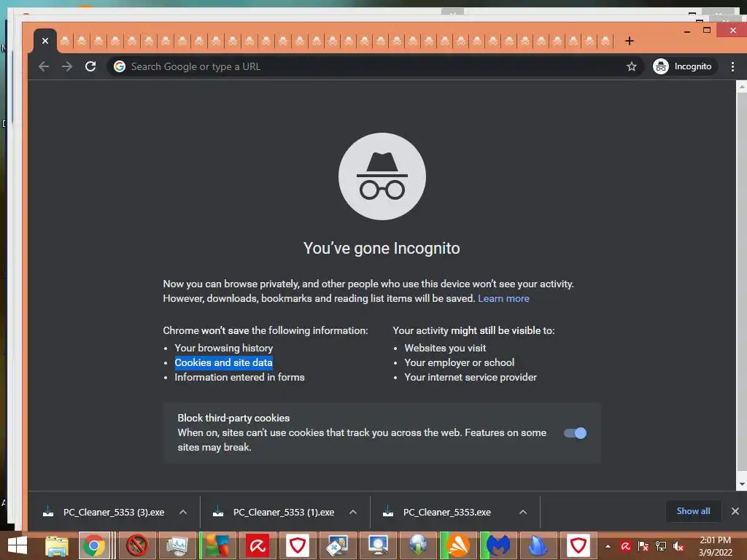Click the Block third-party cookies title
The width and height of the screenshot is (747, 560).
233,418
